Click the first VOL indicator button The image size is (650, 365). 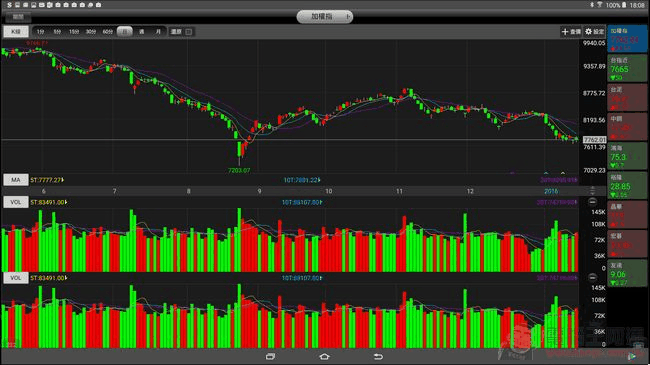coord(16,202)
